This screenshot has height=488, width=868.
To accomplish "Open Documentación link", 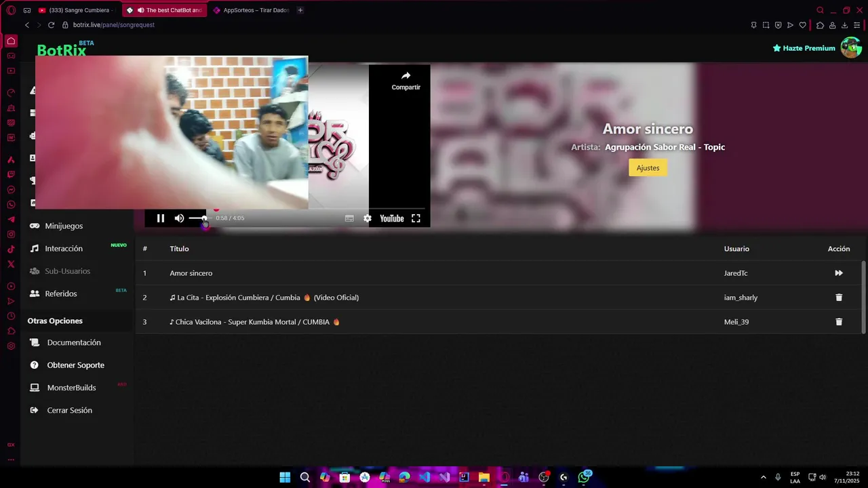I will pyautogui.click(x=74, y=342).
